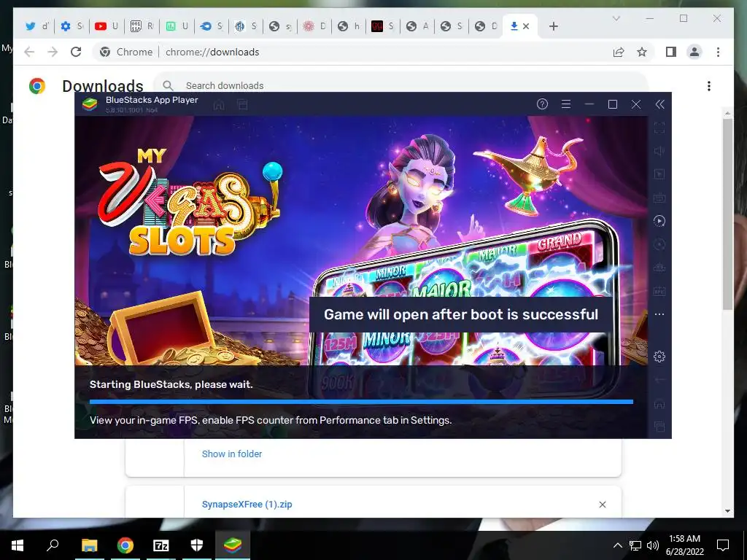Click the BlueStacks volume speaker sidebar icon
747x560 pixels.
coord(659,151)
